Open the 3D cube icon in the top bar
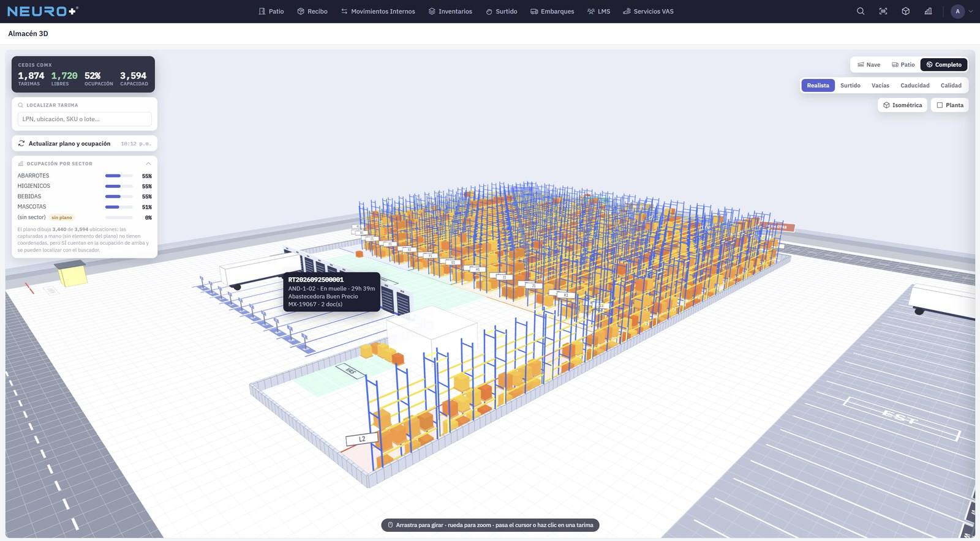980x541 pixels. coord(906,11)
